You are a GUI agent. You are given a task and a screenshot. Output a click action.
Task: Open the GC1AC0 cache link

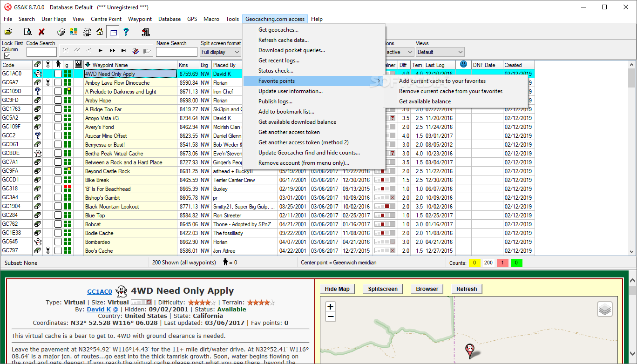point(100,291)
